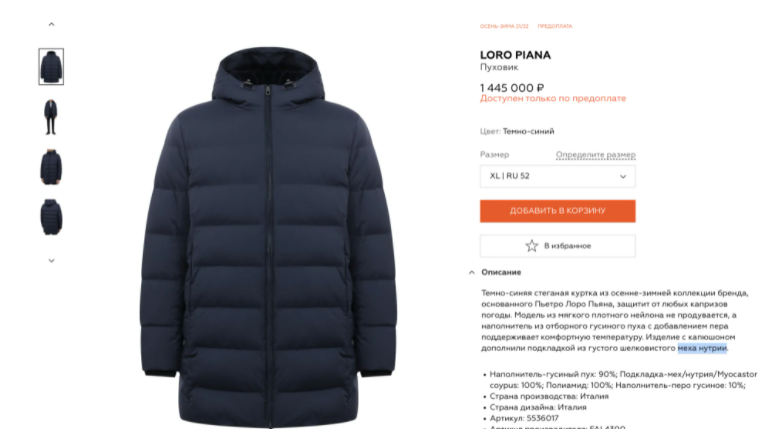Select the third jacket thumbnail
Image resolution: width=784 pixels, height=429 pixels.
coord(51,167)
